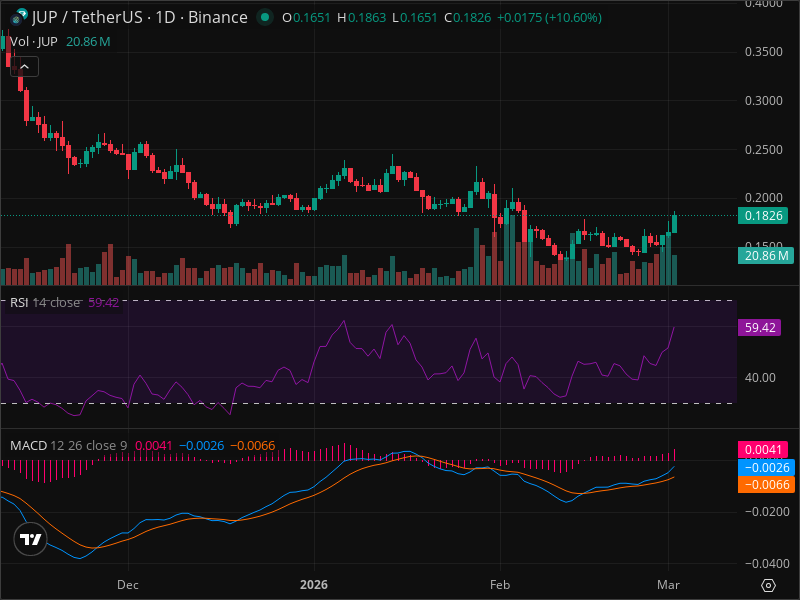The height and width of the screenshot is (600, 800).
Task: Click the latest green candlestick at 0.1826
Action: 675,223
